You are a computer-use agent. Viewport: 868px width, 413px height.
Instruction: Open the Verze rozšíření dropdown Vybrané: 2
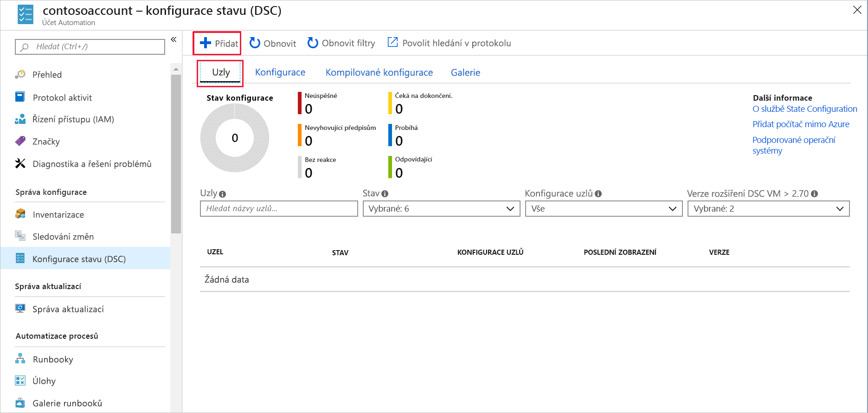tap(768, 209)
